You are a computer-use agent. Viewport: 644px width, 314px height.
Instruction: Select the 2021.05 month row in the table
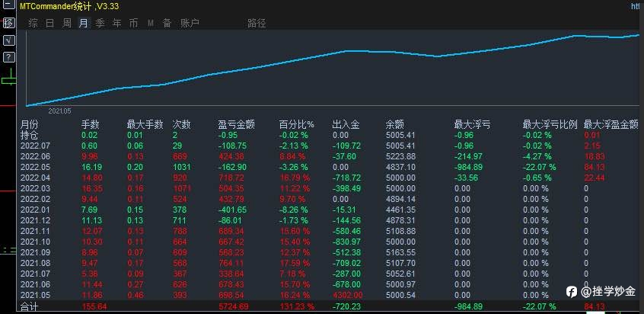coord(330,296)
